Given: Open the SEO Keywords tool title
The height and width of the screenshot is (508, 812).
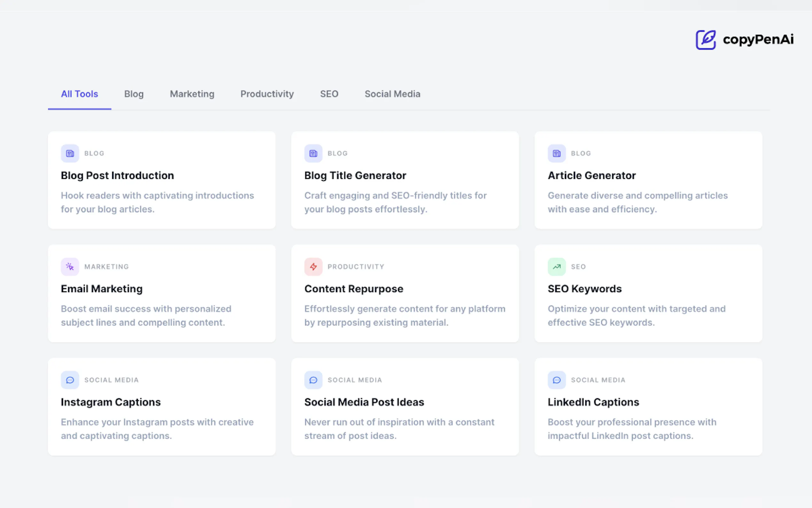Looking at the screenshot, I should pyautogui.click(x=584, y=289).
